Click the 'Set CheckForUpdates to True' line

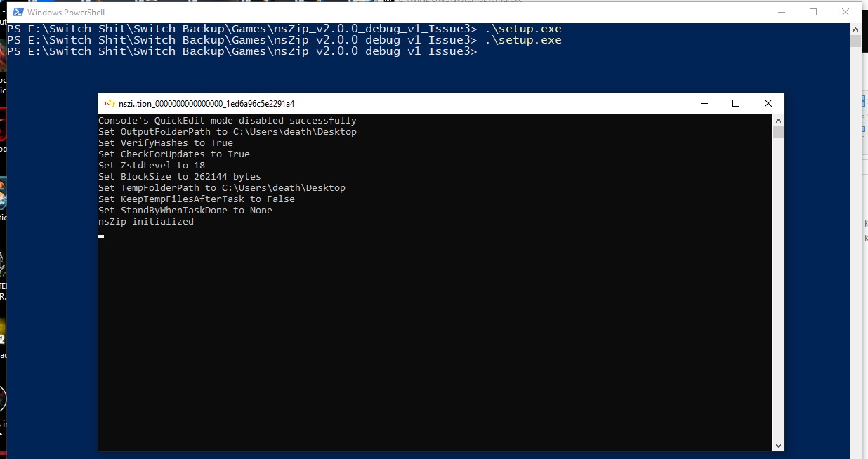pos(174,154)
